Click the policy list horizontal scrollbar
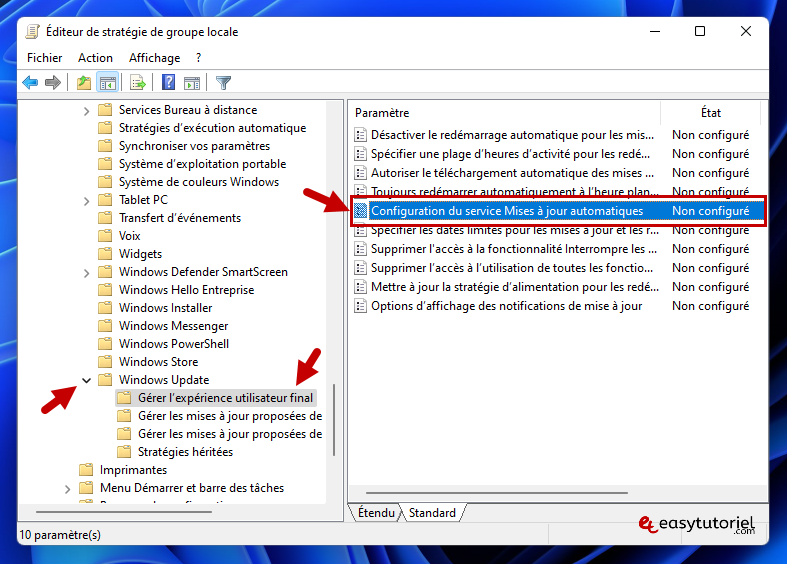 (496, 493)
